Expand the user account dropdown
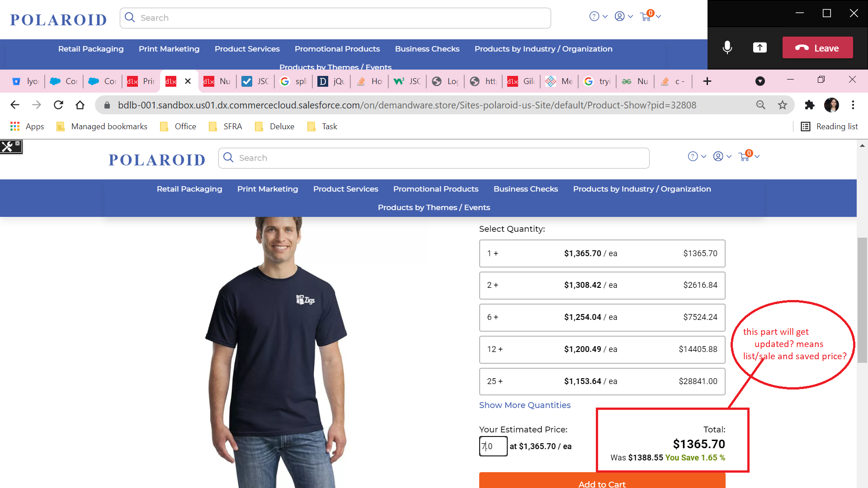The image size is (868, 488). click(x=722, y=156)
